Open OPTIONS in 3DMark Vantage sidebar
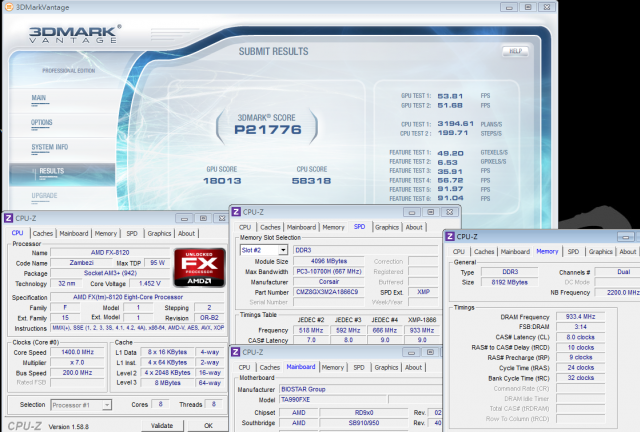 tap(42, 122)
